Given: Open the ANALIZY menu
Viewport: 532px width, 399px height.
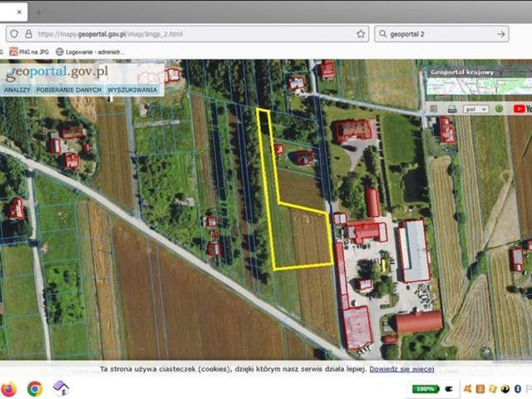Looking at the screenshot, I should (x=17, y=89).
